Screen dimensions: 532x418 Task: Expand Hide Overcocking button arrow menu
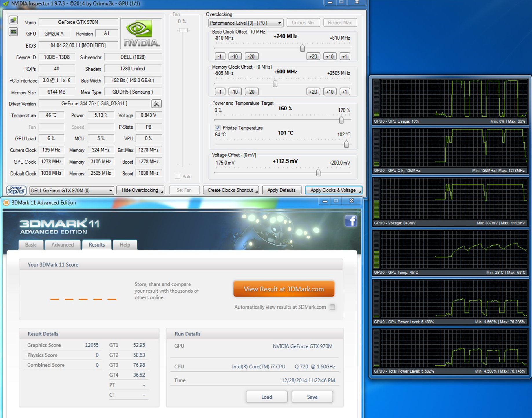[x=162, y=192]
